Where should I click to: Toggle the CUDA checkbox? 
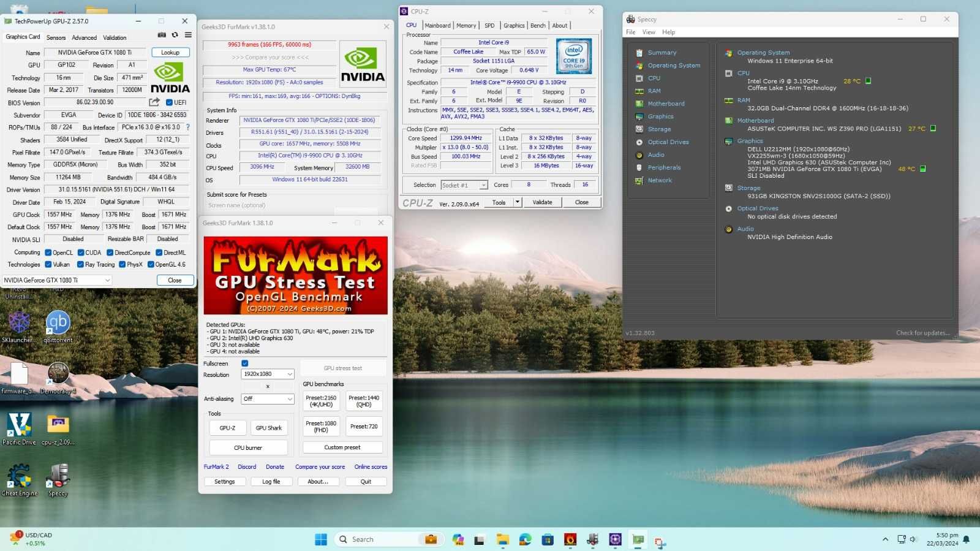(81, 253)
